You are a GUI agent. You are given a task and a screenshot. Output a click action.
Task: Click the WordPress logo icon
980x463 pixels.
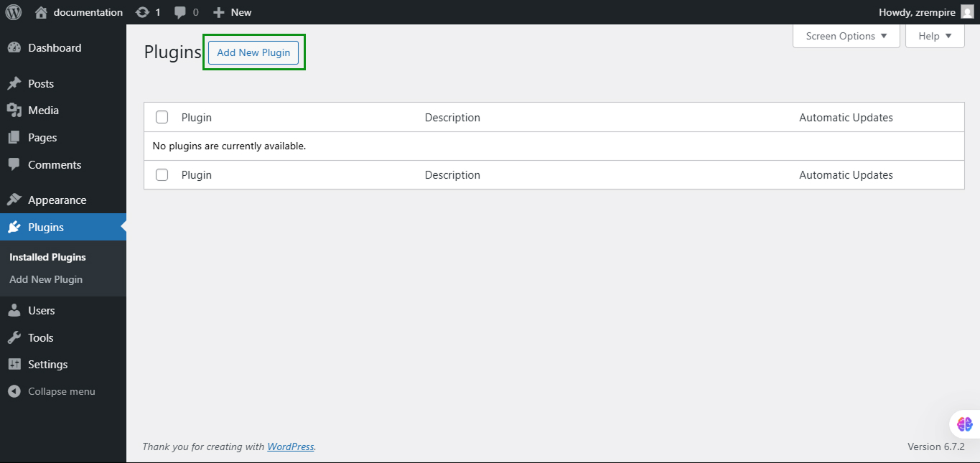click(x=13, y=12)
